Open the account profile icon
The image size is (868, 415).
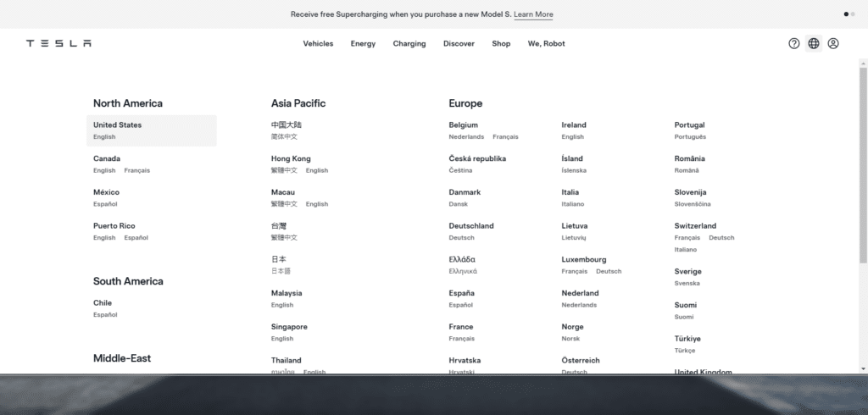[x=833, y=43]
